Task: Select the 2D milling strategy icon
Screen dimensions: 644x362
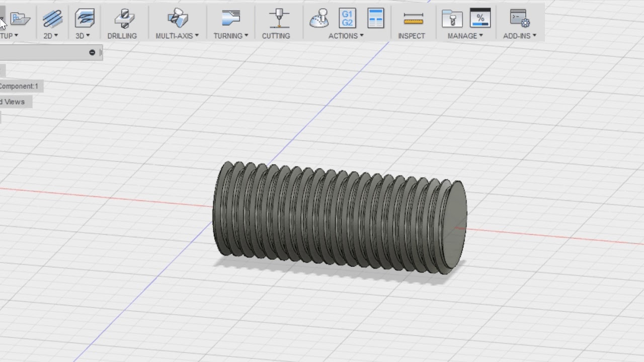Action: coord(52,19)
